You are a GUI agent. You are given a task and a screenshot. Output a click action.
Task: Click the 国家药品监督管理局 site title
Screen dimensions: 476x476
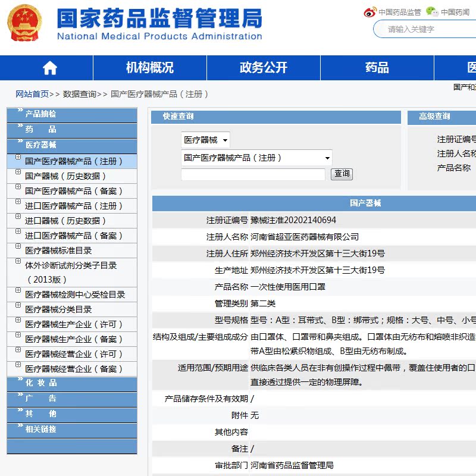pos(159,18)
